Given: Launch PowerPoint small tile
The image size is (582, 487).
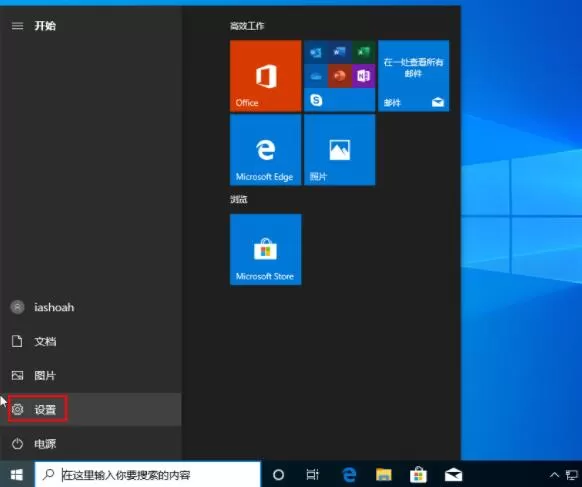Looking at the screenshot, I should click(x=339, y=76).
